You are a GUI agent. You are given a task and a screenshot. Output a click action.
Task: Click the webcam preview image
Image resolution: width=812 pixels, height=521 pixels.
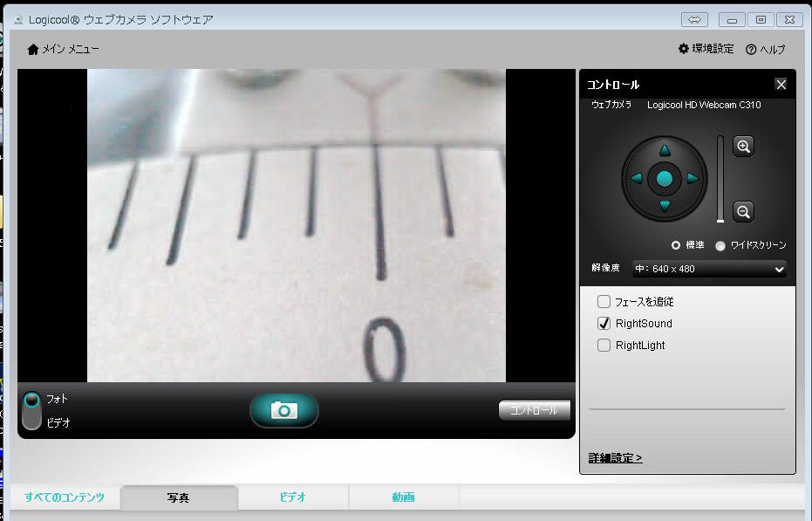(x=297, y=225)
